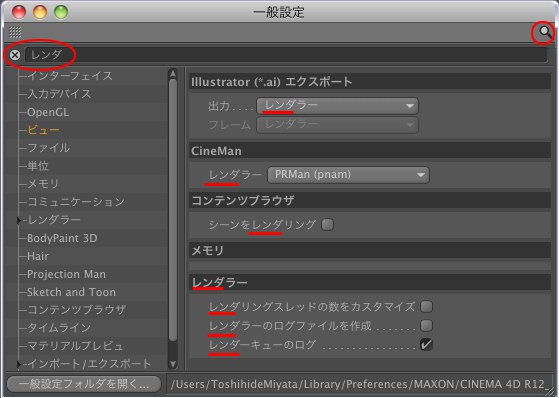The height and width of the screenshot is (398, 559).
Task: Uncheck レンダーキューのログ checkbox
Action: (426, 345)
